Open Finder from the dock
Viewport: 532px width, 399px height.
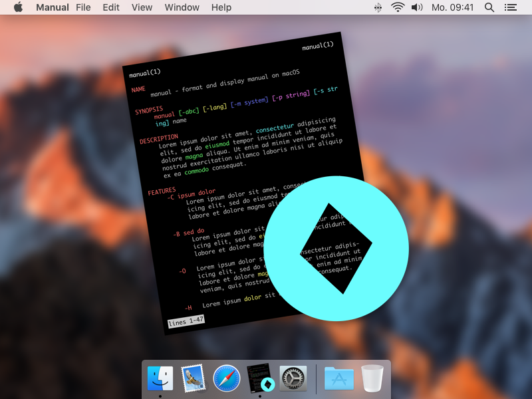tap(160, 378)
